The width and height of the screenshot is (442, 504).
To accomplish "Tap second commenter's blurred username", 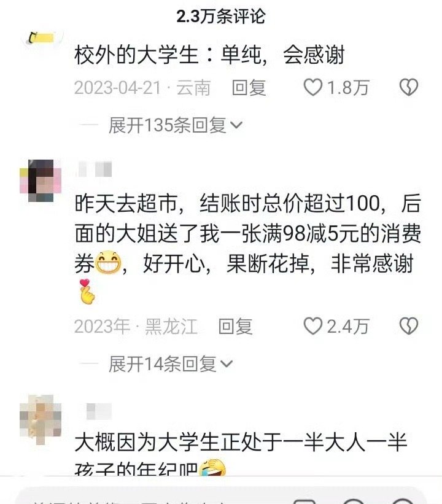I will click(x=94, y=169).
